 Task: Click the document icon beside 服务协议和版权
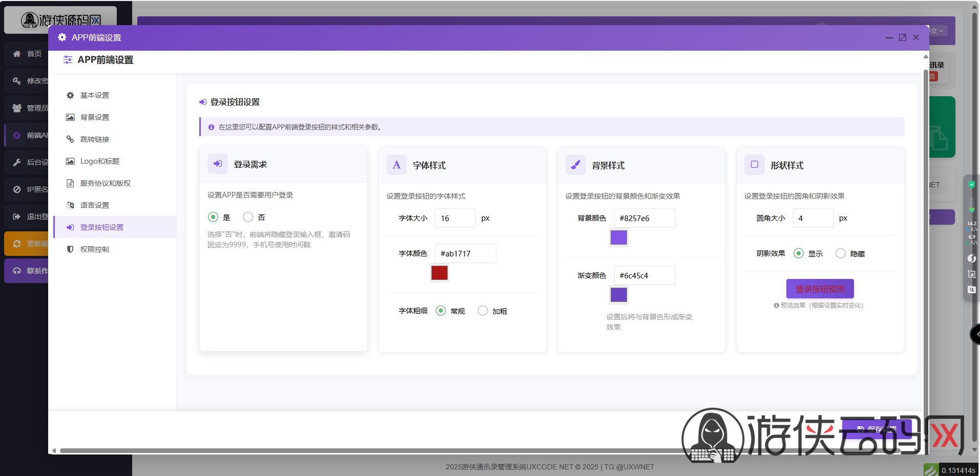[x=70, y=183]
